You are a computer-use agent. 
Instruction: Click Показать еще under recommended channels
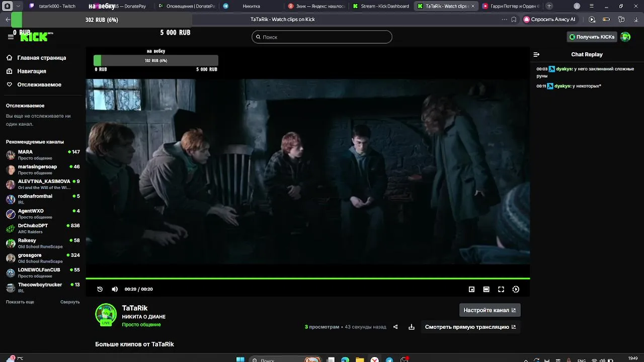click(x=20, y=302)
